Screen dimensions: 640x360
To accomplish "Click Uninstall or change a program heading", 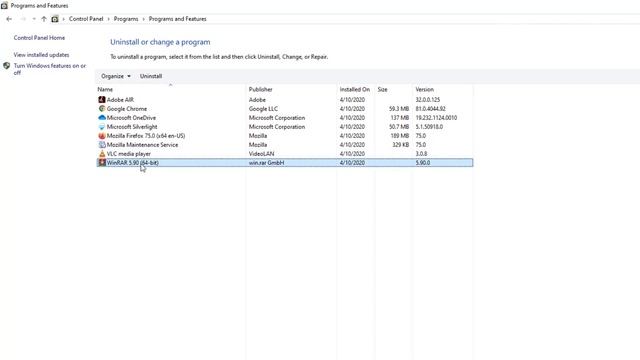I will point(160,42).
